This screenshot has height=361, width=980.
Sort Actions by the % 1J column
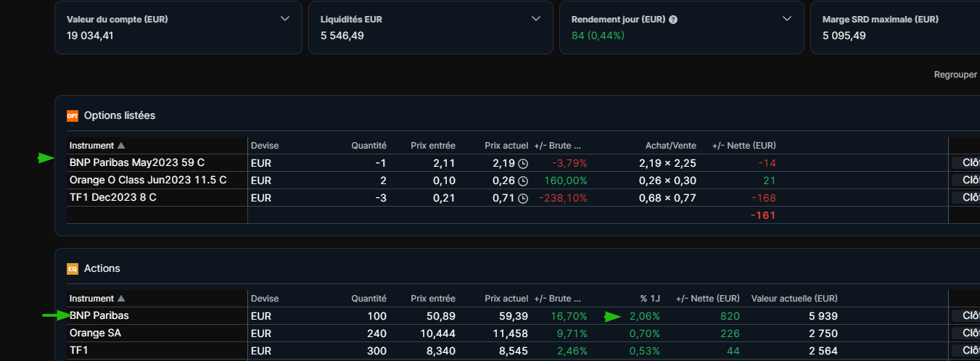tap(650, 299)
